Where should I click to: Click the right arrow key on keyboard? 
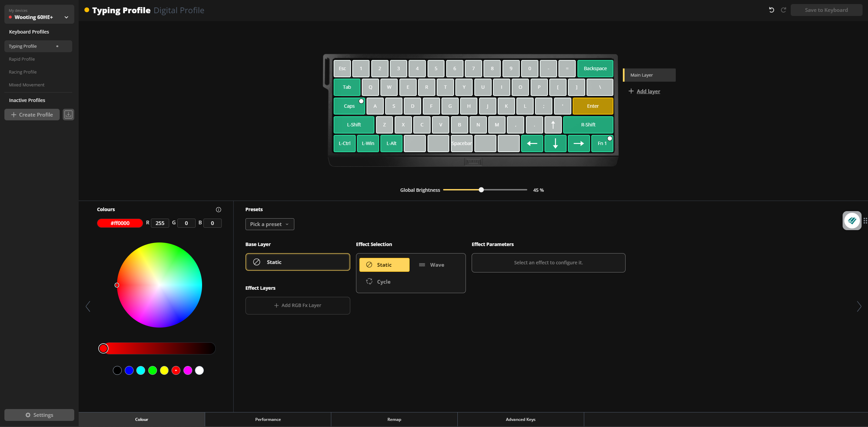click(579, 143)
